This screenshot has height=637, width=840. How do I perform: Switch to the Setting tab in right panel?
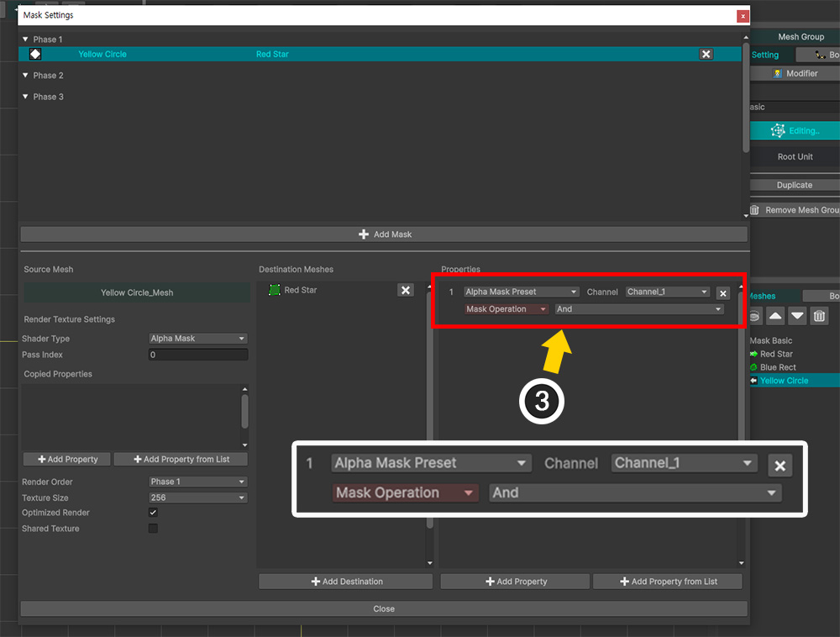(x=769, y=55)
